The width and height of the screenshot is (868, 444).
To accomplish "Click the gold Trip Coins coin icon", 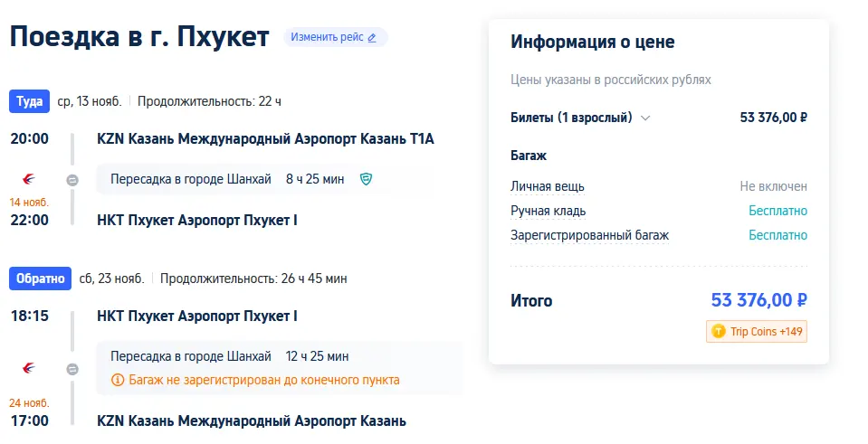I will [x=719, y=332].
